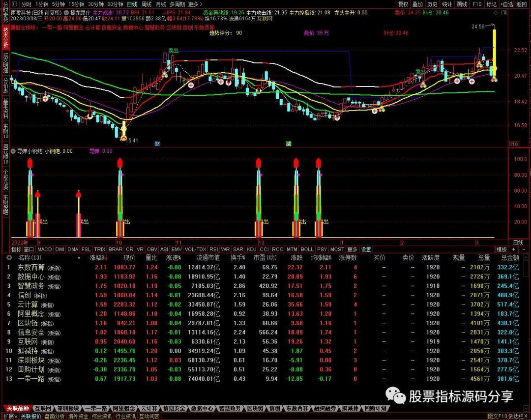Toggle the circle icon before 导弹小钢炮 indicator
Viewport: 531px width, 420px height.
13,151
